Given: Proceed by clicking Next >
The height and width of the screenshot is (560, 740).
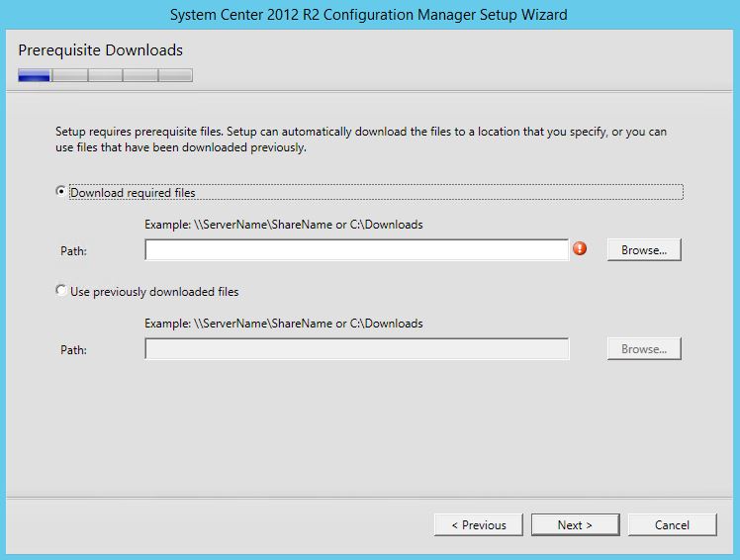Looking at the screenshot, I should click(575, 524).
